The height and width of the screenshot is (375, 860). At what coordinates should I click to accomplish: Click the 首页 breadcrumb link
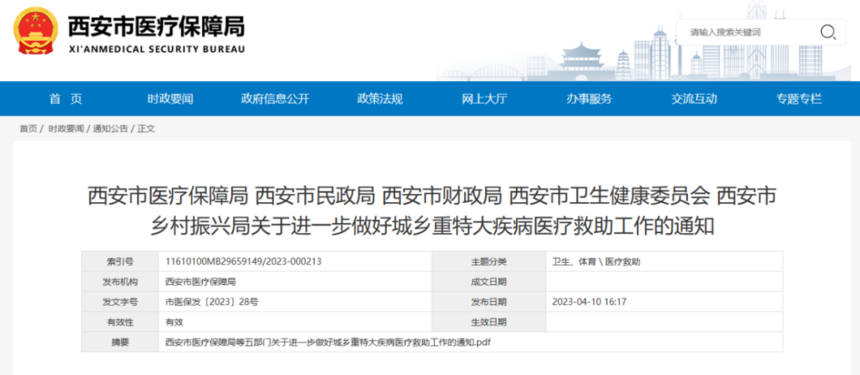[28, 129]
